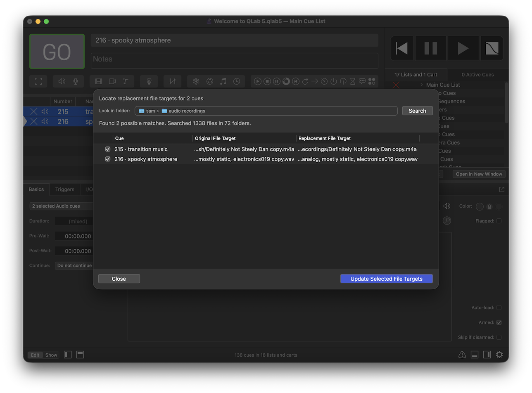Enable Skip if disarmed checkbox
The height and width of the screenshot is (393, 532).
click(x=499, y=337)
